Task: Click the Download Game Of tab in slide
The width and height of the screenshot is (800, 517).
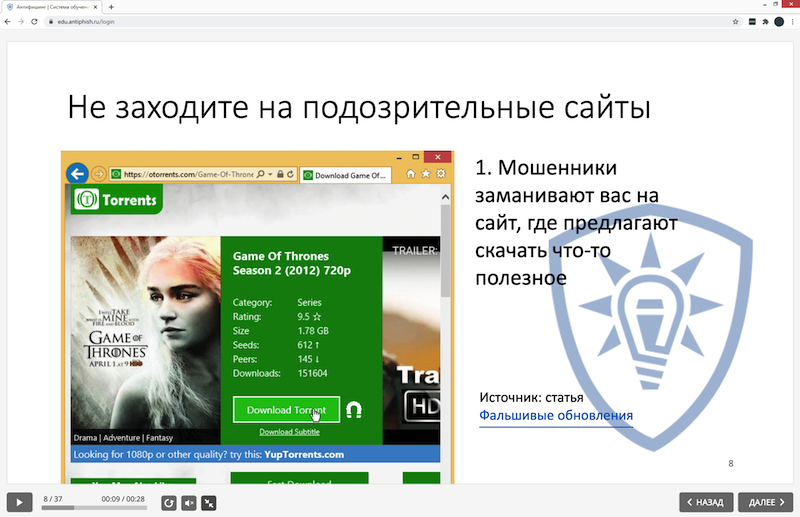Action: (x=346, y=175)
